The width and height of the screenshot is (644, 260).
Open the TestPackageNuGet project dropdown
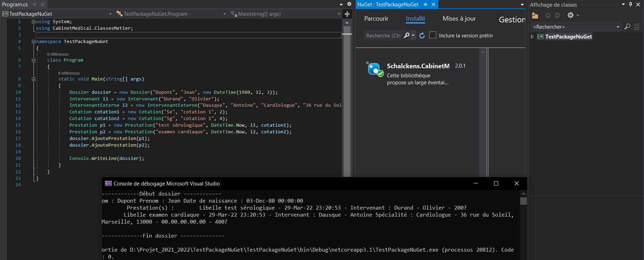pos(57,14)
